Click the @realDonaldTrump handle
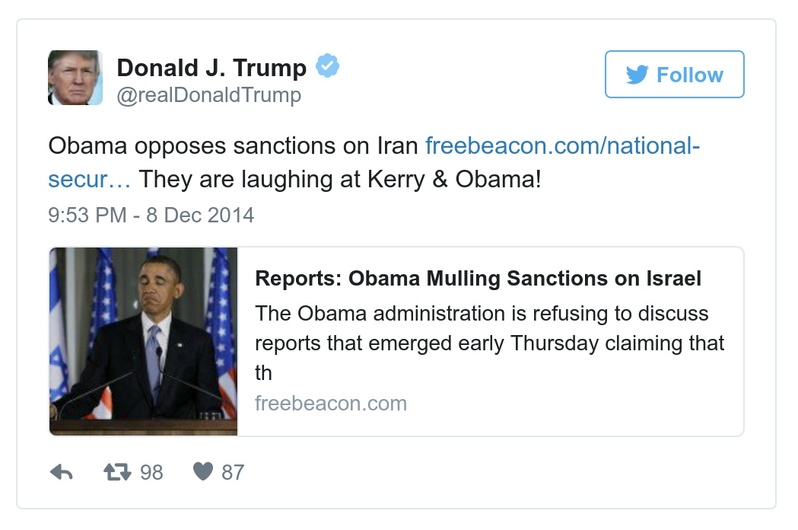Viewport: 798px width, 530px height. pyautogui.click(x=208, y=96)
